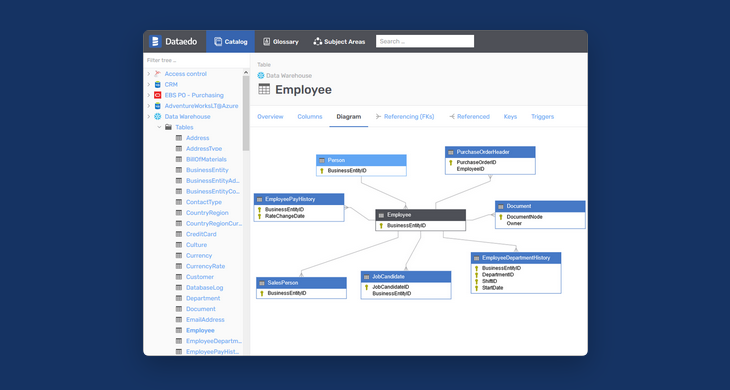This screenshot has width=730, height=390.
Task: Select the Address table in tree
Action: [x=197, y=138]
